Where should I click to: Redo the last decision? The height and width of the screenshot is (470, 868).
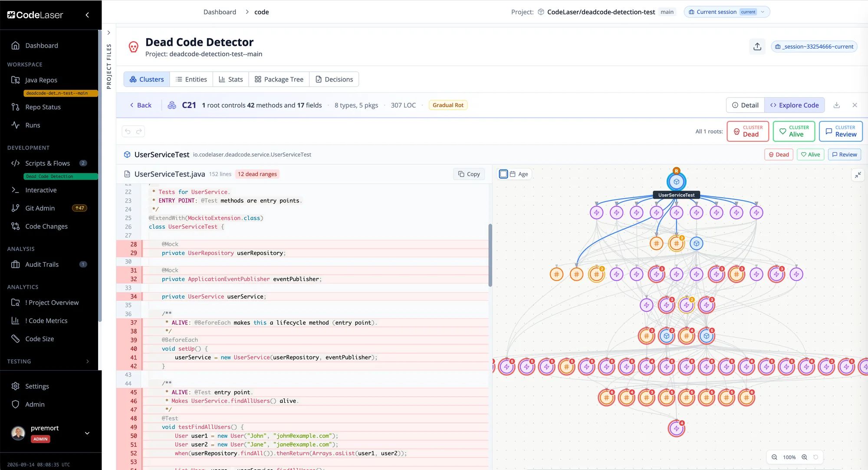coord(139,131)
